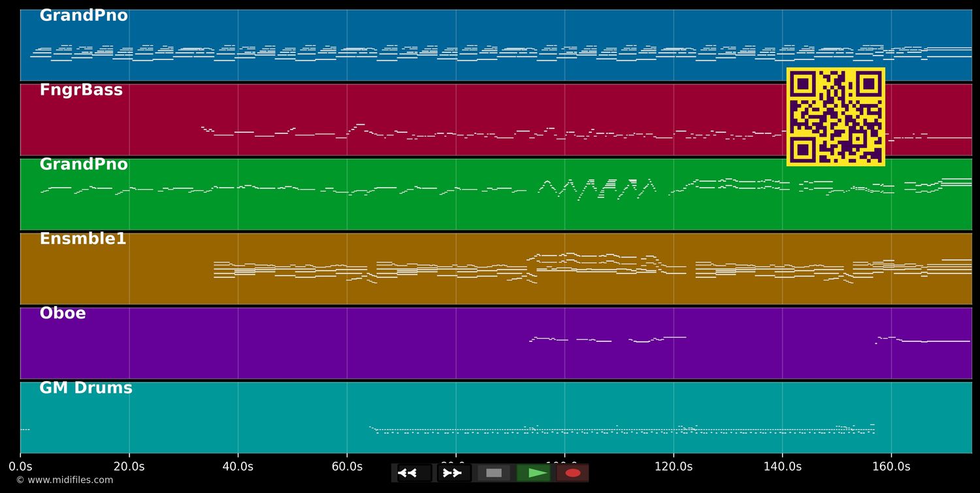Select the green GrandPno track label

tap(84, 165)
